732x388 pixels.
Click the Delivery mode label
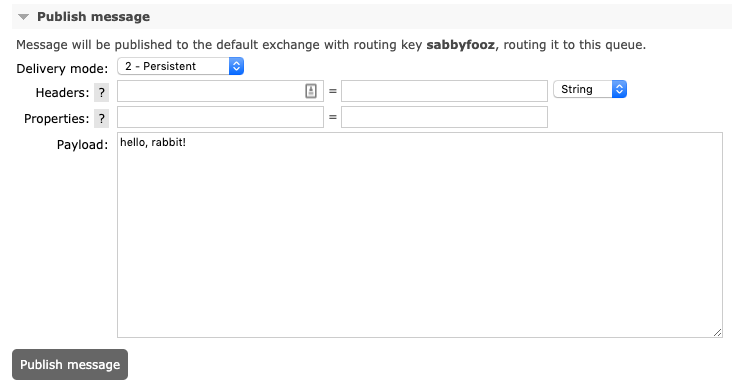point(62,69)
